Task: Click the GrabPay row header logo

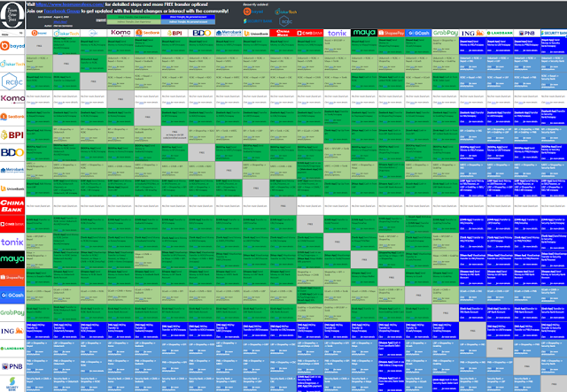Action: click(x=12, y=312)
